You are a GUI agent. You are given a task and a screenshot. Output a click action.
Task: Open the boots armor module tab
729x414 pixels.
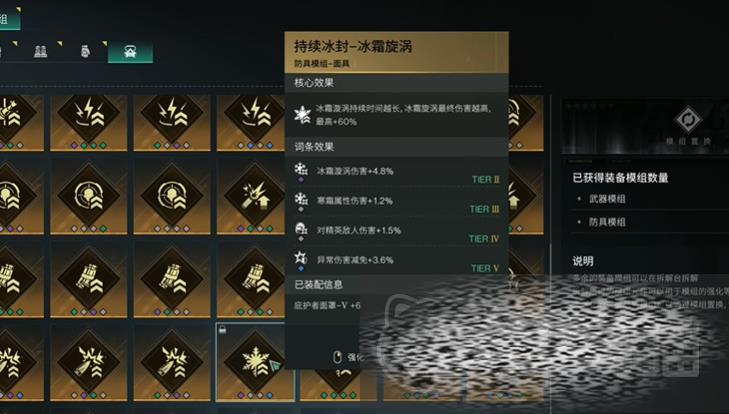(x=40, y=52)
